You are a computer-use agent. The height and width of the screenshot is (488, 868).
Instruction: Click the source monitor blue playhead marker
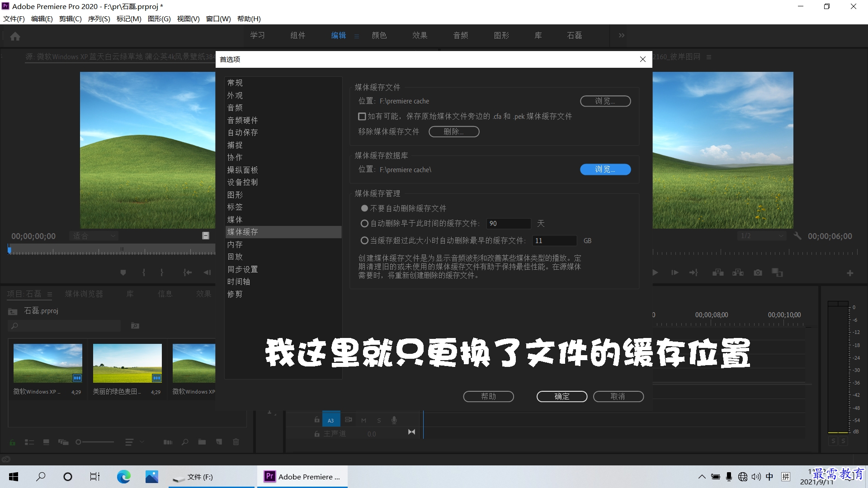coord(9,249)
